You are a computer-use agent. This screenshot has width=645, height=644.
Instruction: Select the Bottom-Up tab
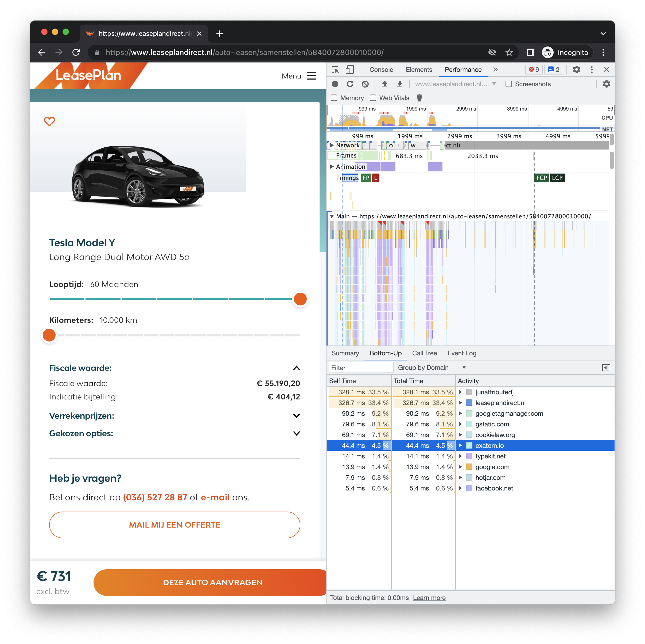[385, 353]
